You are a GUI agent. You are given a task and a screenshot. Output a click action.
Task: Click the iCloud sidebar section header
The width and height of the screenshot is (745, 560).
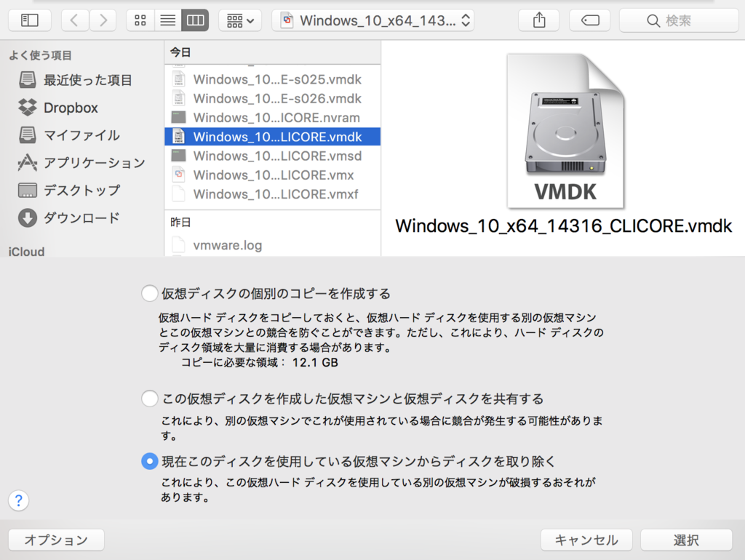(27, 252)
